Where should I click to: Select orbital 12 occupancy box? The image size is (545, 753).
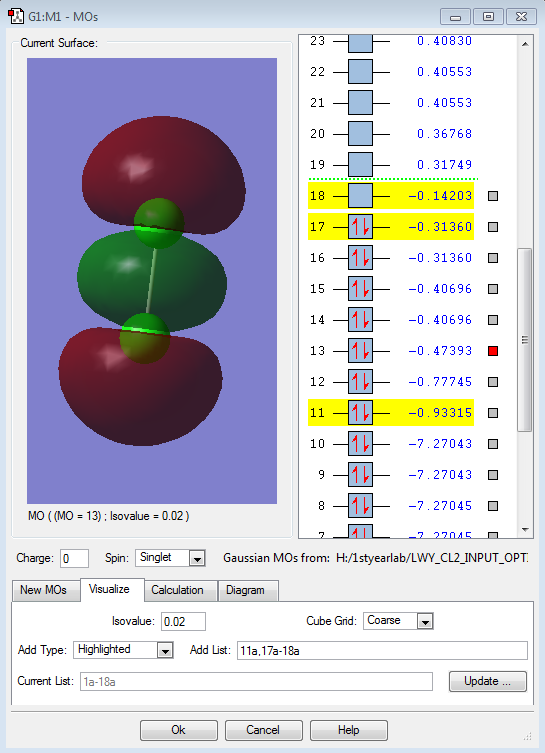360,382
